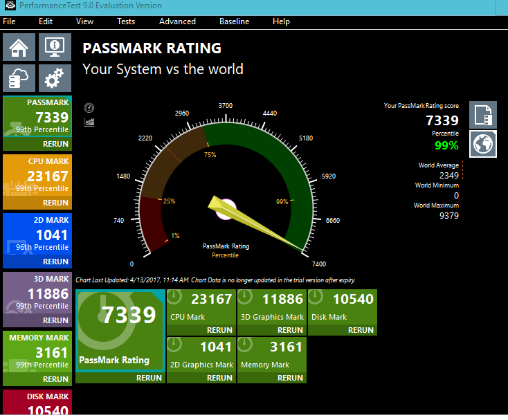Open the View menu

click(x=84, y=21)
